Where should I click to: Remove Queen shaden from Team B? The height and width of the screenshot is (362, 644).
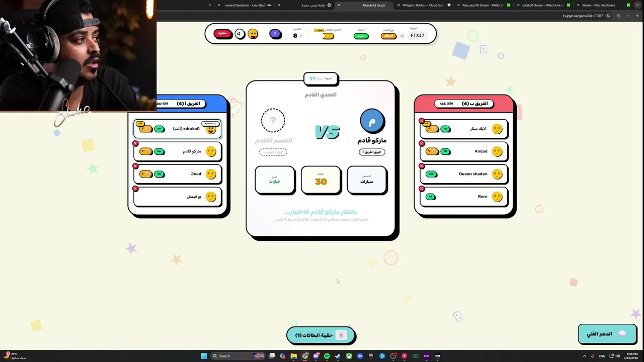[x=422, y=166]
